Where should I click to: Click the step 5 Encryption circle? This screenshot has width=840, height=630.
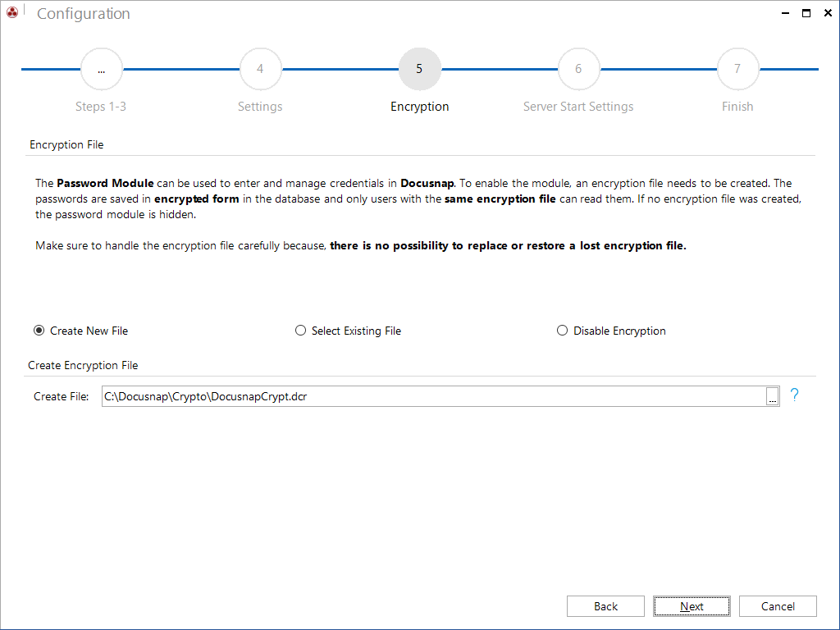(419, 69)
